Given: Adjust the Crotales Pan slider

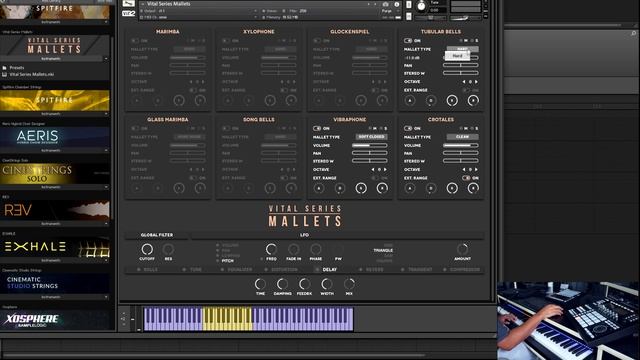Looking at the screenshot, I should (x=460, y=153).
